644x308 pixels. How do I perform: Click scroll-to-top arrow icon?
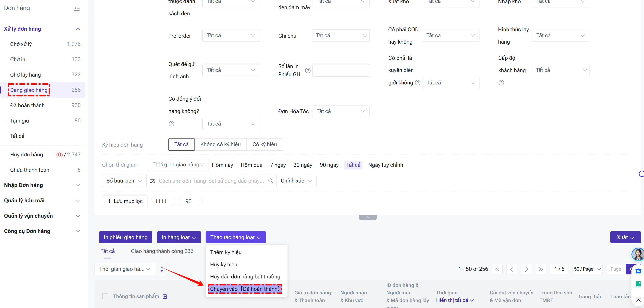tap(638, 299)
